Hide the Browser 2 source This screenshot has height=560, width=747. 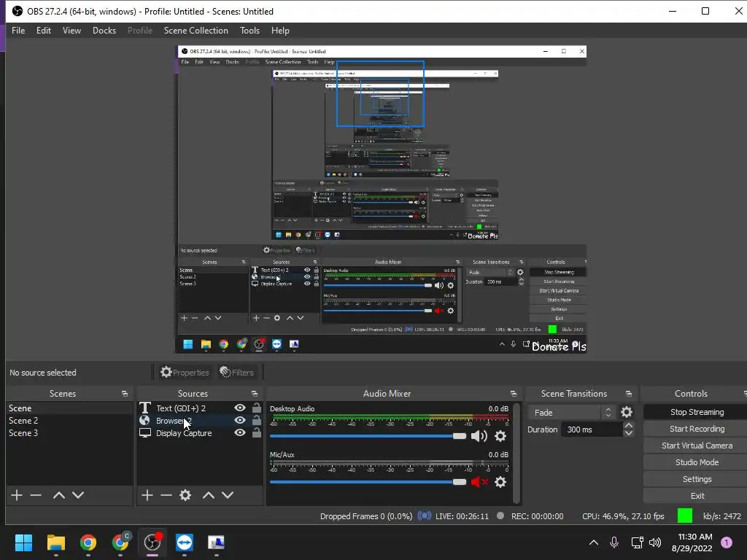240,420
